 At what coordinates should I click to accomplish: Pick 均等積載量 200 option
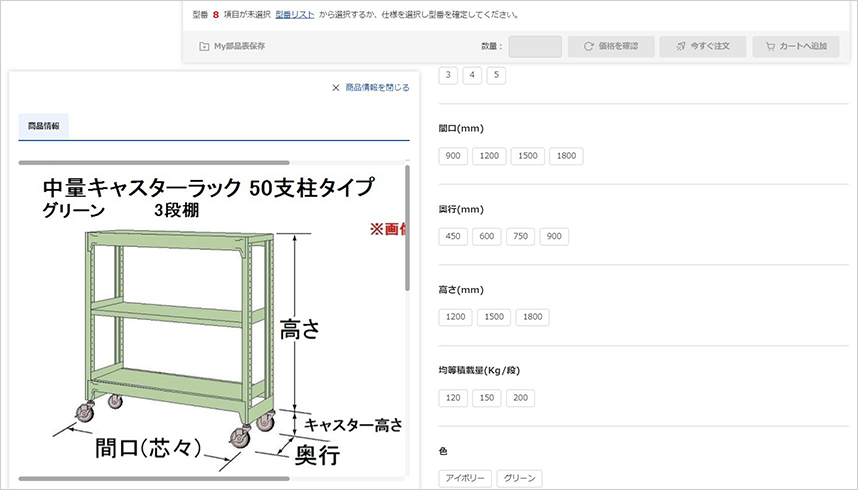tap(520, 398)
